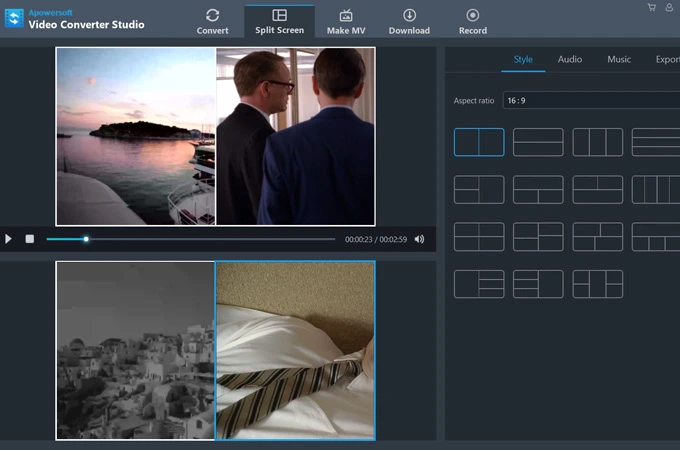This screenshot has width=680, height=450.
Task: Select the striped tie video clip
Action: pos(295,350)
